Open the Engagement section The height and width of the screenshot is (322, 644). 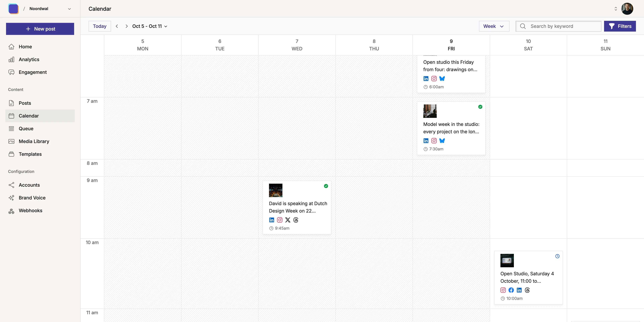click(40, 72)
